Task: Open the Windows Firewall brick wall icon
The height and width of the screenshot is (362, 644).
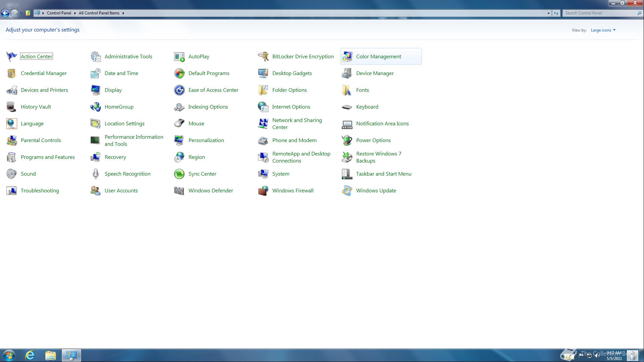Action: [263, 191]
